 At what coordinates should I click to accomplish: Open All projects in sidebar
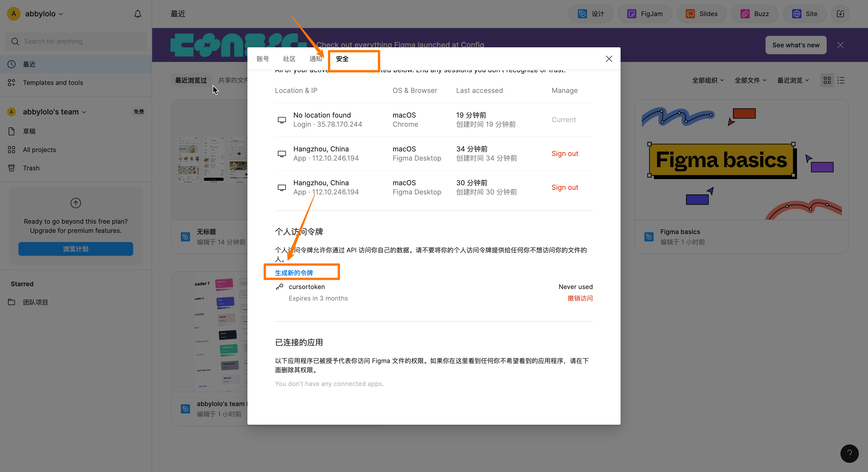(76, 149)
